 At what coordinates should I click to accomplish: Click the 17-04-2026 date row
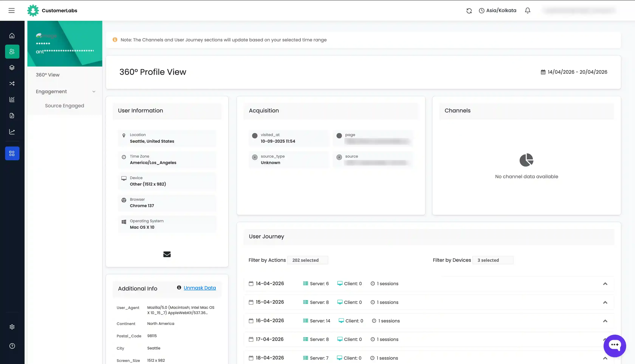coord(429,339)
